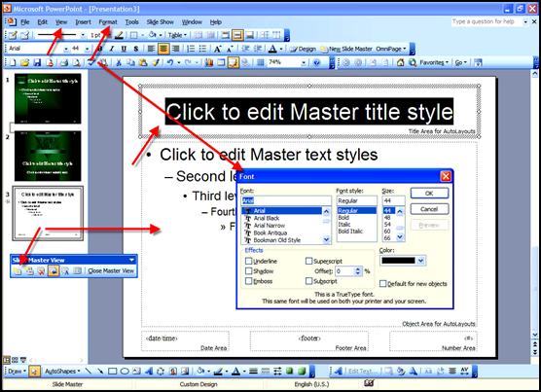541x392 pixels.
Task: Open the Tools menu
Action: (131, 22)
